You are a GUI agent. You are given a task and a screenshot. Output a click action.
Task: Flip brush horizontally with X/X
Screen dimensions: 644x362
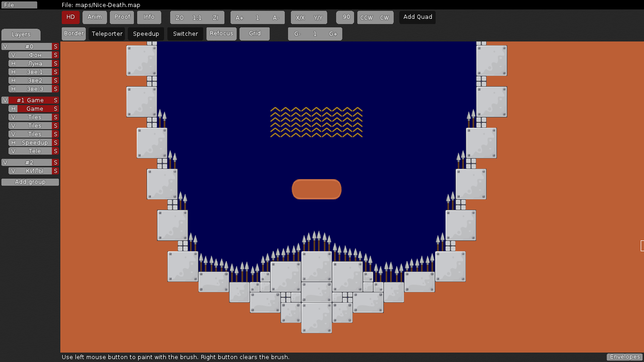pyautogui.click(x=300, y=17)
